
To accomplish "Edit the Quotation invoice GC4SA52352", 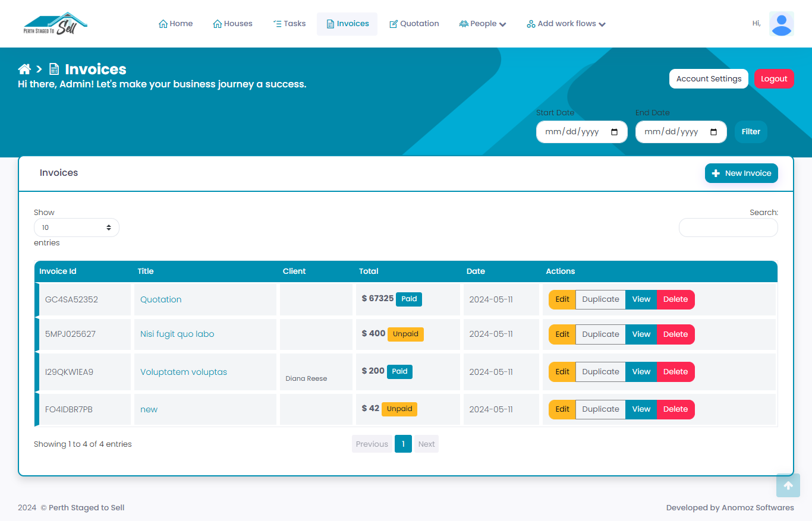I will click(562, 299).
